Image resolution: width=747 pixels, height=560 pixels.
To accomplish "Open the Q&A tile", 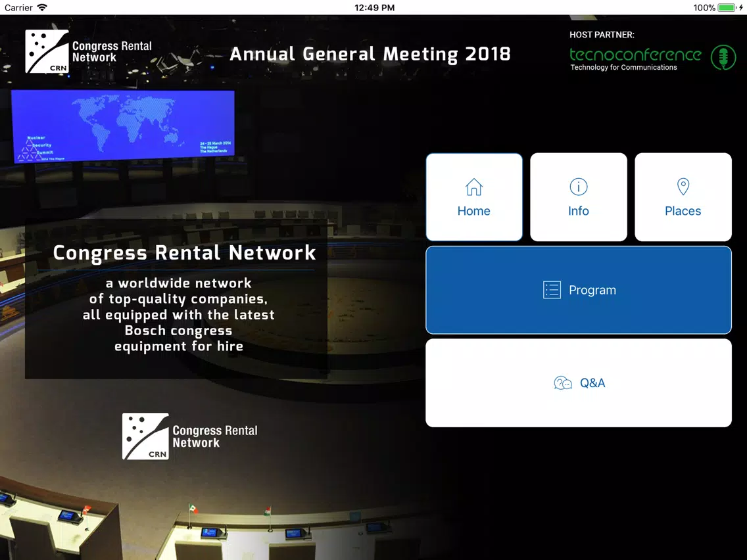I will 579,383.
